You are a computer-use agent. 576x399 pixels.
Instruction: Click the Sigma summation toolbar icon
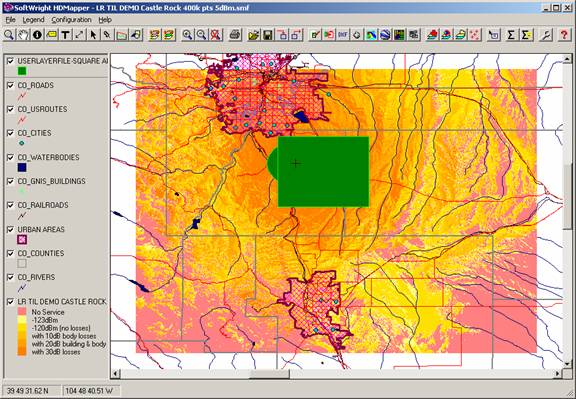point(511,35)
